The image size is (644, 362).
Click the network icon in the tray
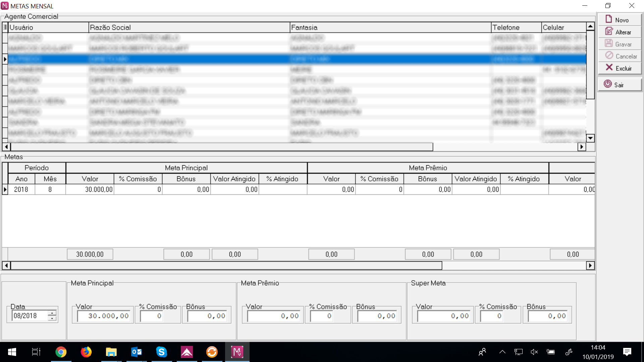click(x=518, y=352)
